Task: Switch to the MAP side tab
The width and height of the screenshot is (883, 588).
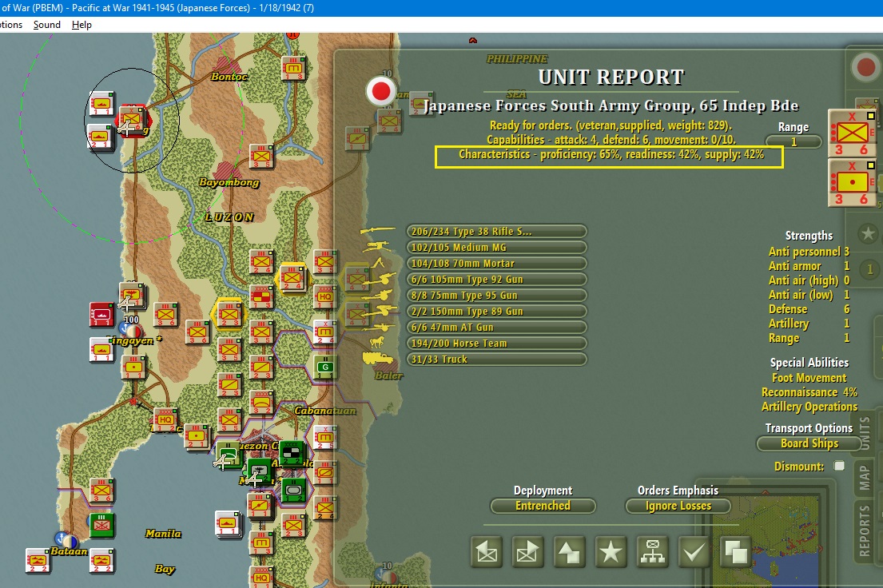Action: click(x=864, y=475)
